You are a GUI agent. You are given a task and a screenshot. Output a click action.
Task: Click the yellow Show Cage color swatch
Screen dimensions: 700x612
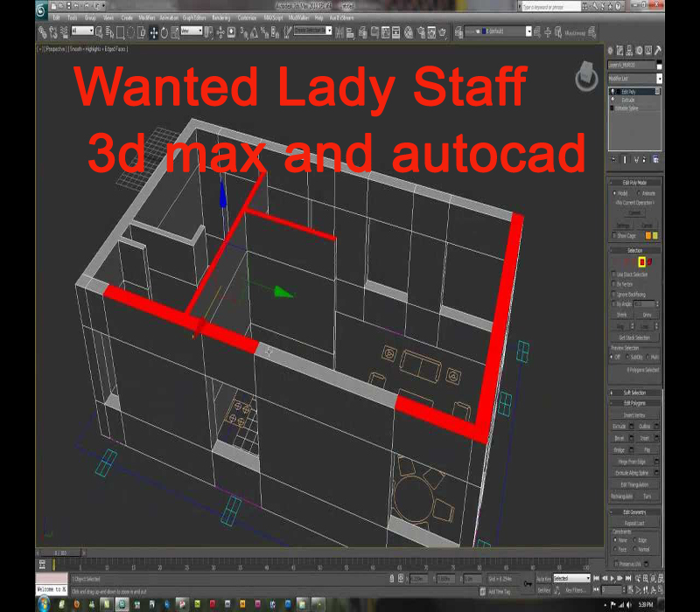coord(655,235)
